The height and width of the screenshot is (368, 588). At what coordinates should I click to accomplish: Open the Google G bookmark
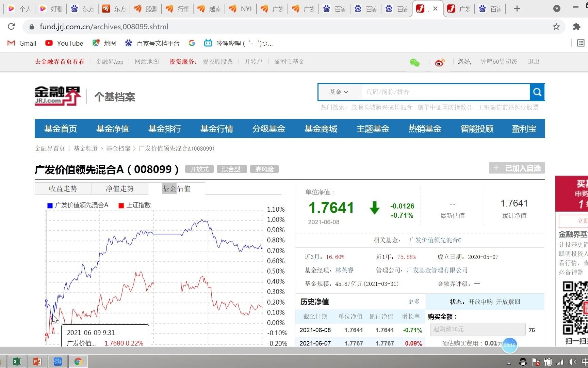point(192,43)
